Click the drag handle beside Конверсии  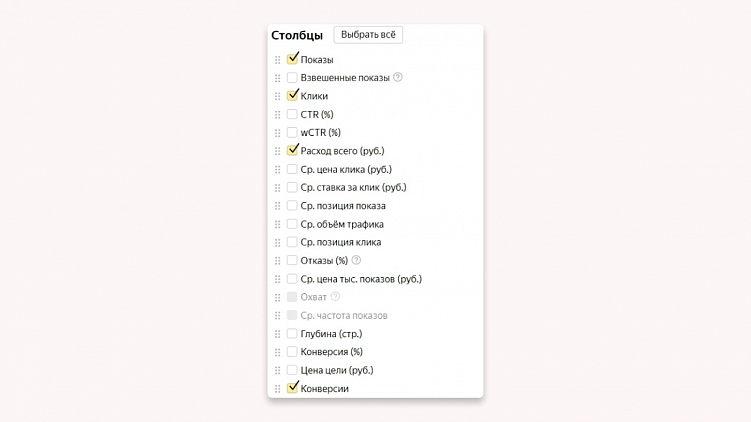pyautogui.click(x=278, y=389)
